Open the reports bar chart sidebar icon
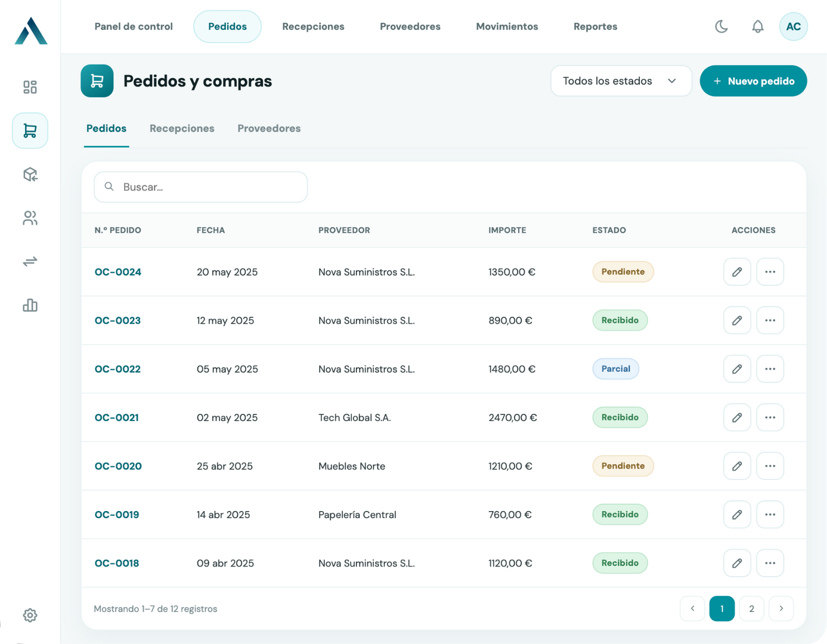 click(x=30, y=305)
